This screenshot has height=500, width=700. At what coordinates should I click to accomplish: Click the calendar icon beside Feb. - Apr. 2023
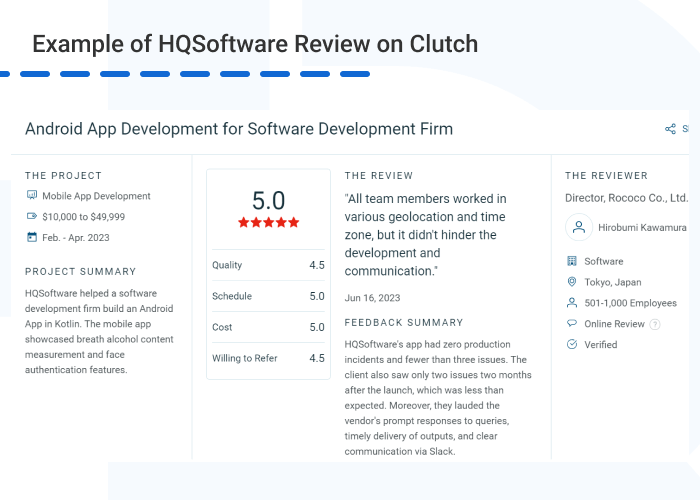pyautogui.click(x=32, y=237)
